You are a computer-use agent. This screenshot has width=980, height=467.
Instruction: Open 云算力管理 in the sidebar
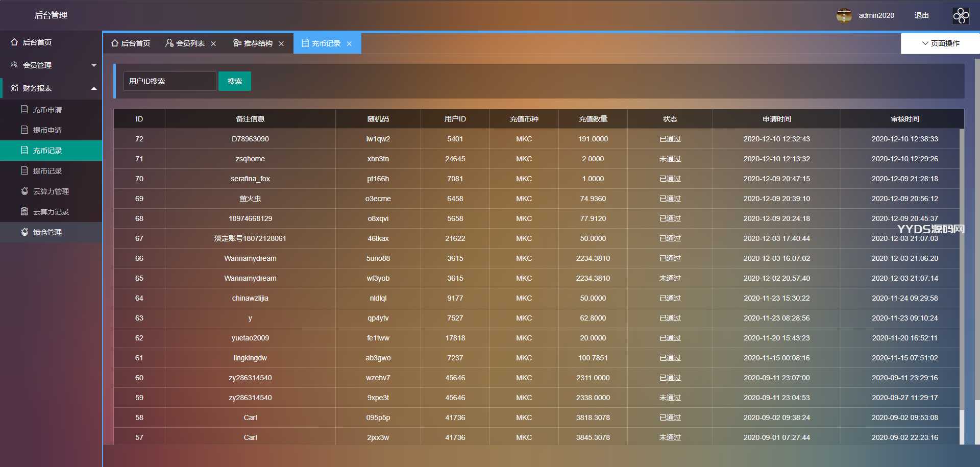(x=51, y=191)
